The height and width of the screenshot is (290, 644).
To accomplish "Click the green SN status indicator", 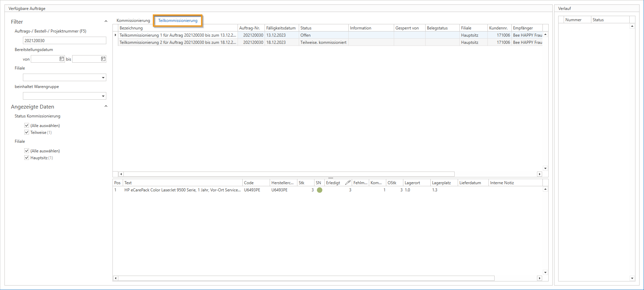I will pos(320,190).
